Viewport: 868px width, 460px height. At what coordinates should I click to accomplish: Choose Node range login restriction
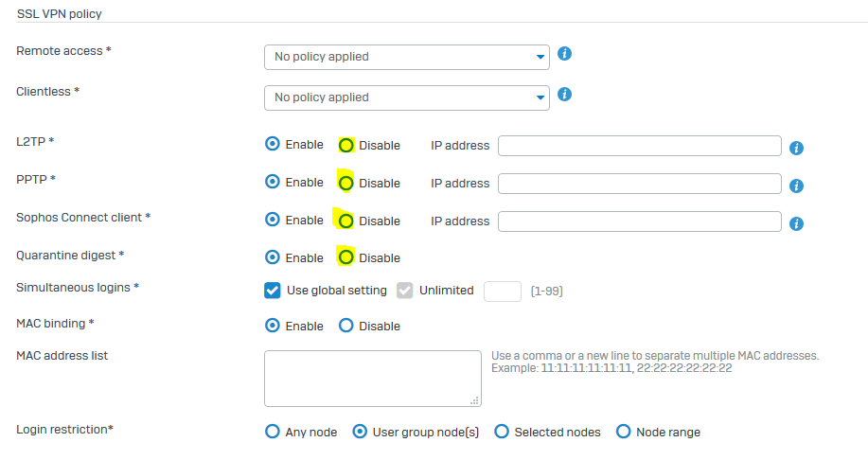coord(624,432)
